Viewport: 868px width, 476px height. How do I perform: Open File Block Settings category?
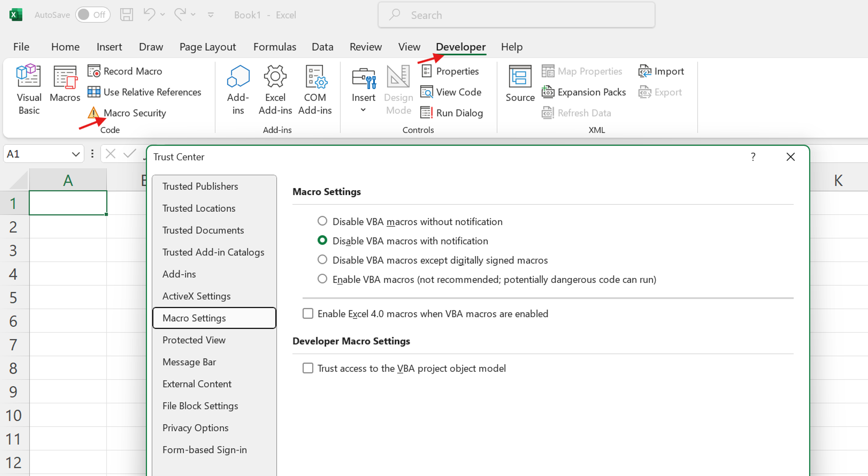[x=214, y=406]
